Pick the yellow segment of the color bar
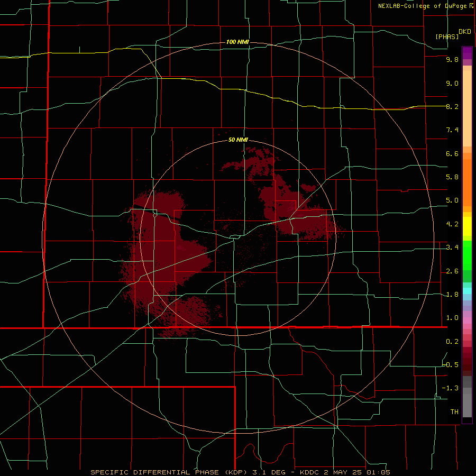This screenshot has height=476, width=476. click(x=467, y=226)
